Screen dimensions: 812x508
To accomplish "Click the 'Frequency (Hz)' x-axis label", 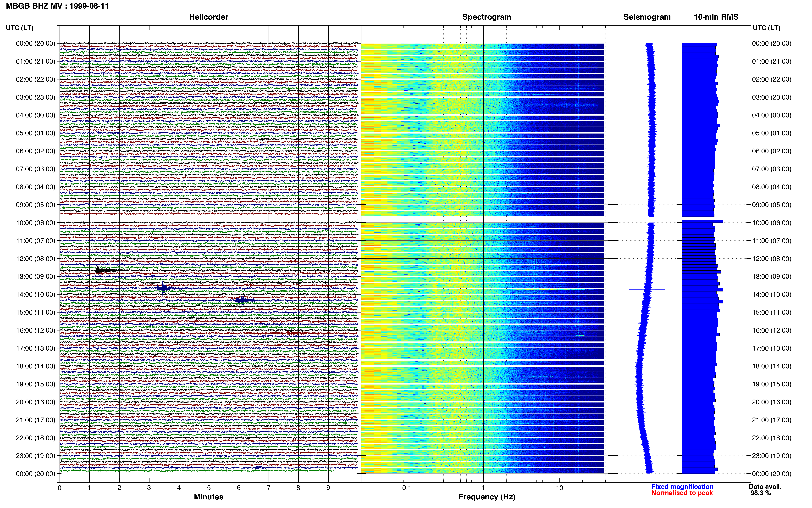I will pos(487,497).
